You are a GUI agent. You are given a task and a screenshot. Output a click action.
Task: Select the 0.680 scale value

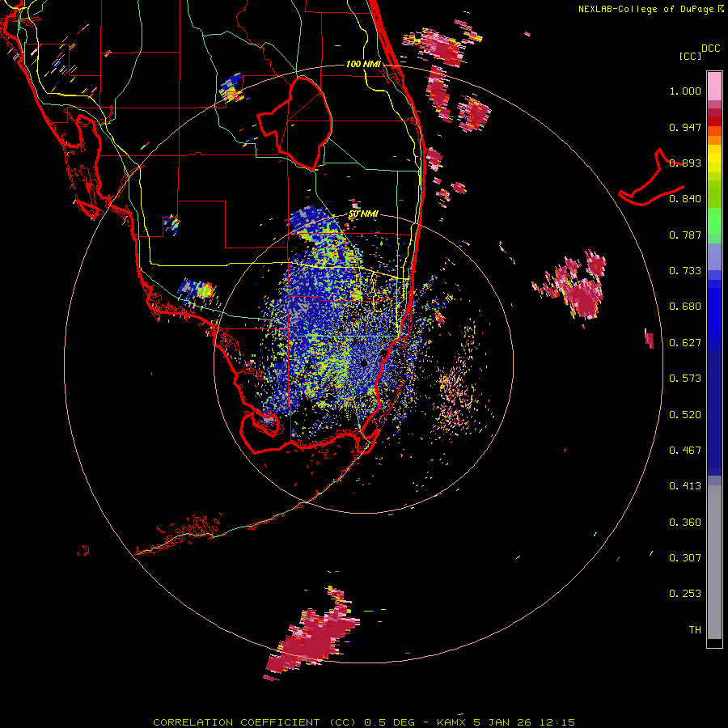pos(685,307)
